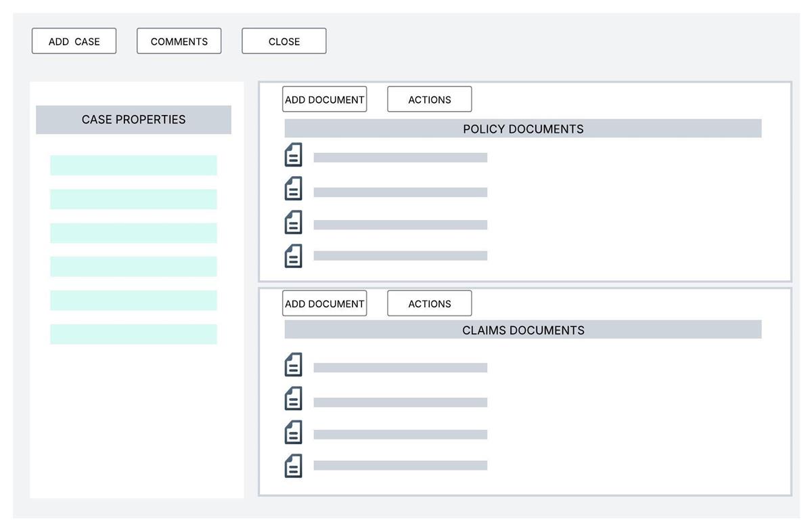Image resolution: width=812 pixels, height=524 pixels.
Task: Click the first case property field
Action: (133, 165)
